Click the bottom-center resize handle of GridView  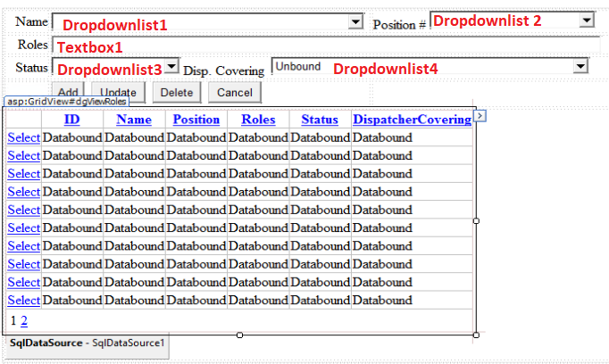pyautogui.click(x=239, y=335)
